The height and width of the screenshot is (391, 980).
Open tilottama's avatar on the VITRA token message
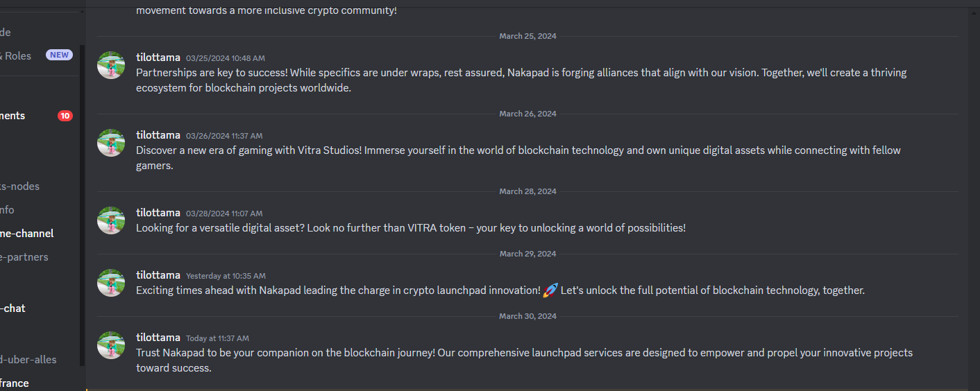111,220
